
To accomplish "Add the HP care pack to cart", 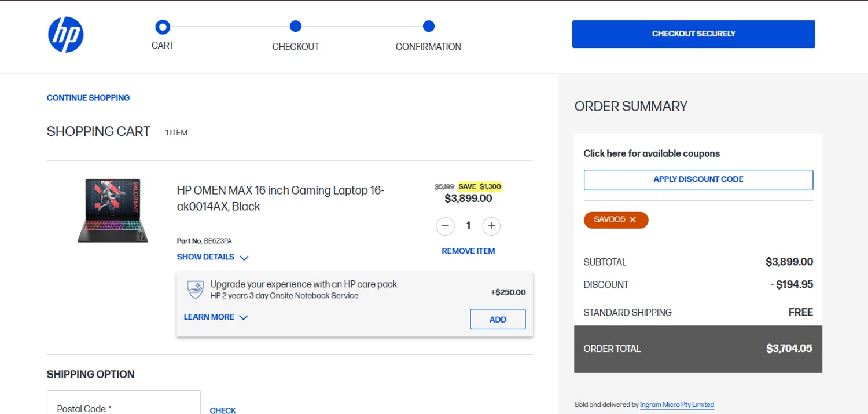I will [x=498, y=319].
